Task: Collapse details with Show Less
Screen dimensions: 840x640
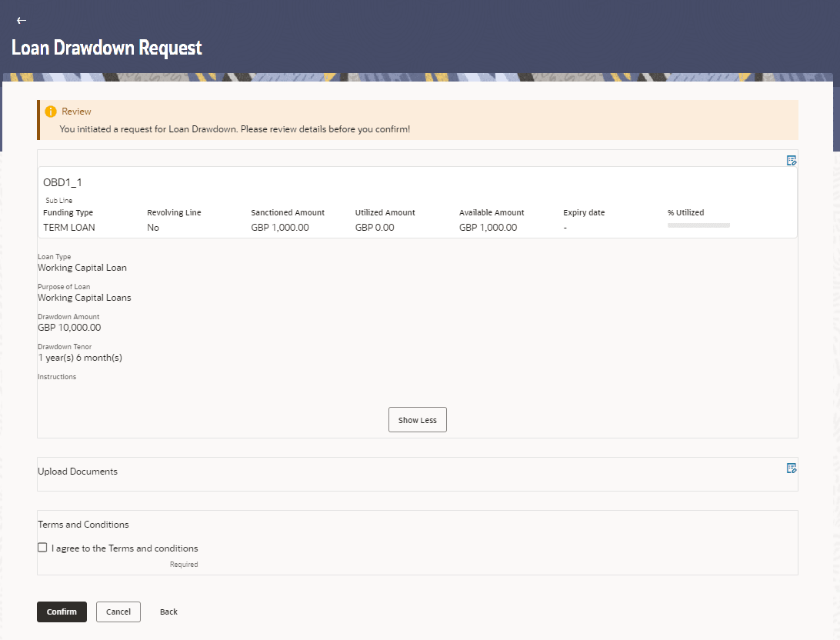Action: 418,420
